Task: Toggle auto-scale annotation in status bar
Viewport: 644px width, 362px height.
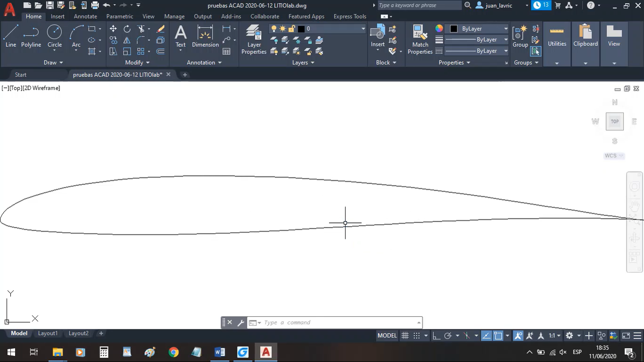Action: pos(530,336)
